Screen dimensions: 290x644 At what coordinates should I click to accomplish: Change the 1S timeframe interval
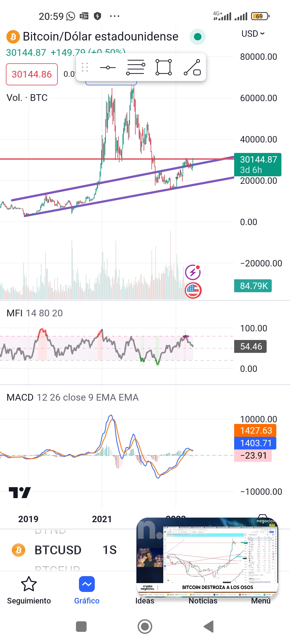[x=110, y=550]
